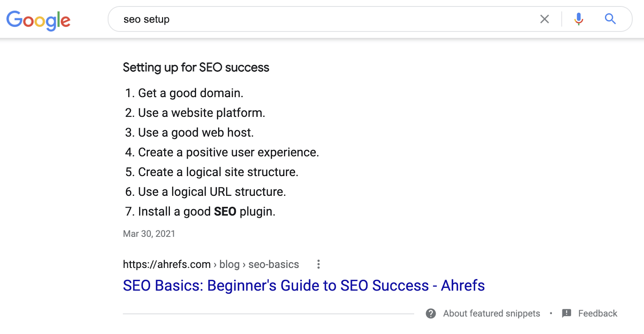Click the question mark help icon

(431, 313)
